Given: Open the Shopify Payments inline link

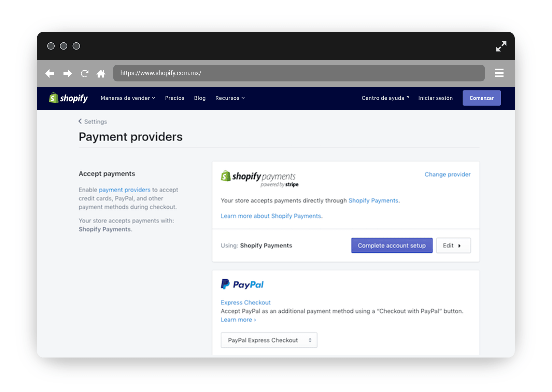Looking at the screenshot, I should tap(373, 200).
